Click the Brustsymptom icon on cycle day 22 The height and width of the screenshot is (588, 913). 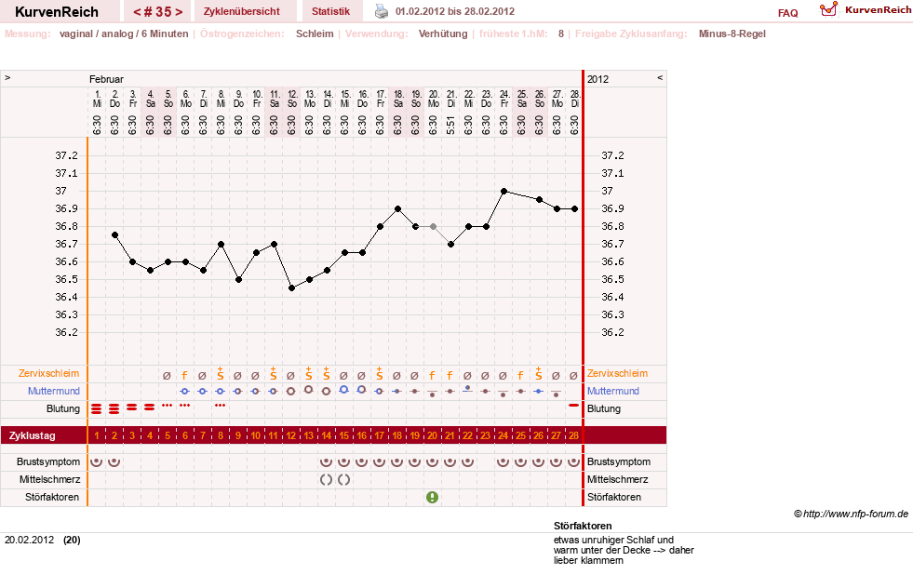(467, 461)
